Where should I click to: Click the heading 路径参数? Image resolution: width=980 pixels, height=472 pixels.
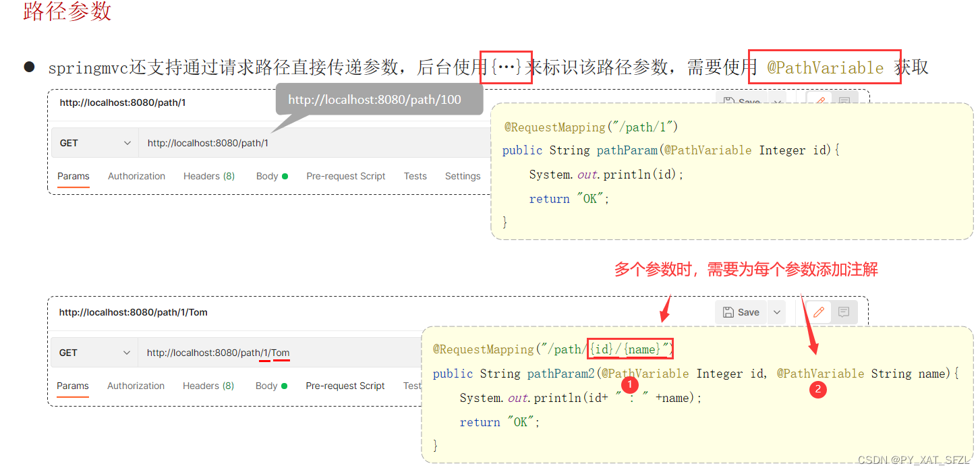pos(67,11)
